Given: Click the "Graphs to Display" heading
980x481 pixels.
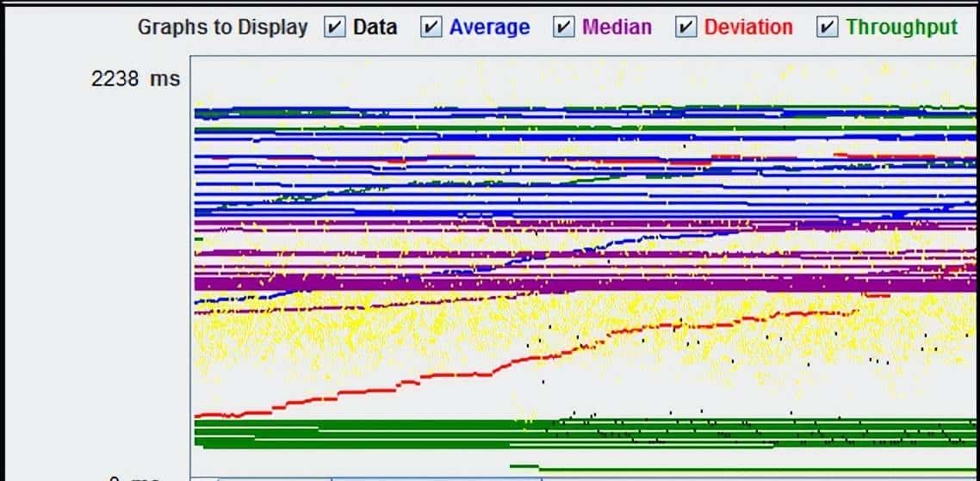Looking at the screenshot, I should point(222,28).
